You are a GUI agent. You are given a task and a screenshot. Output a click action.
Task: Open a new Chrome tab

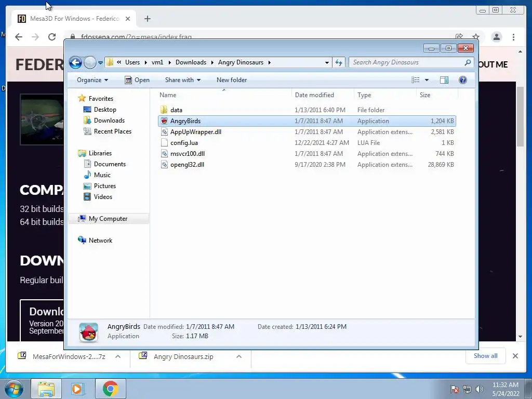click(147, 19)
